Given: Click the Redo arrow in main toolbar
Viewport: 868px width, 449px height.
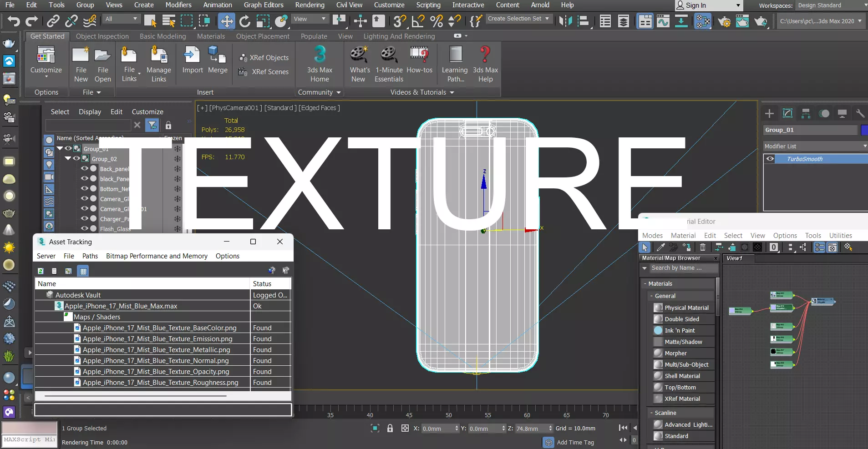Looking at the screenshot, I should [31, 21].
